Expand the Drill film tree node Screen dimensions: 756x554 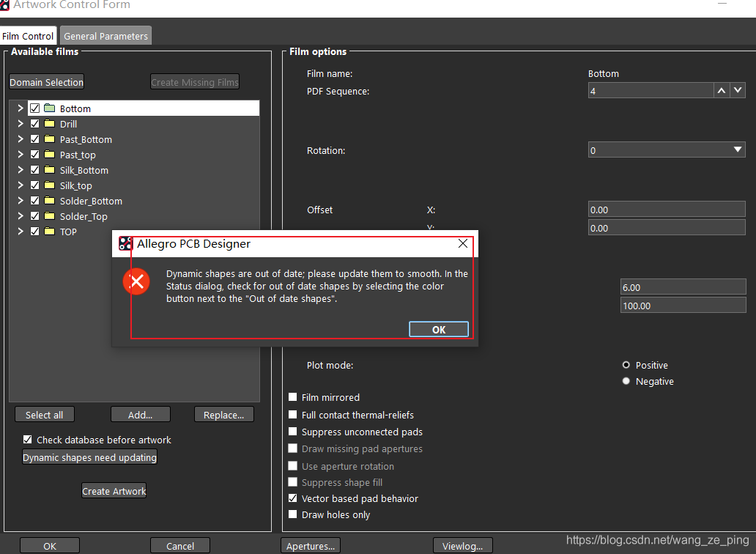coord(21,123)
